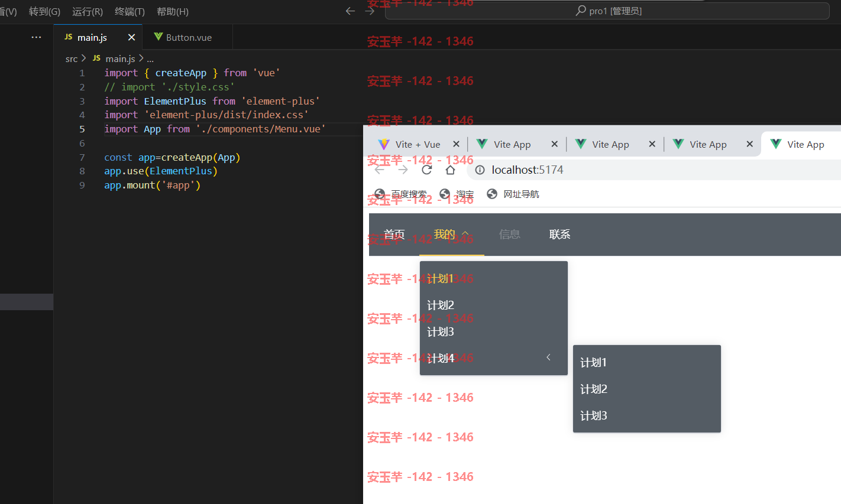Open the 终端(T) menu
This screenshot has height=504, width=841.
point(130,11)
